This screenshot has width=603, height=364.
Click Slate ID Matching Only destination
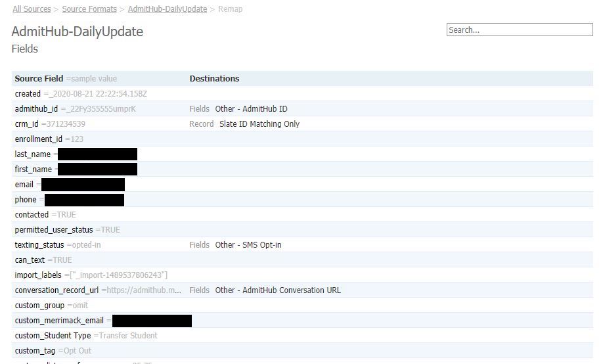(x=259, y=124)
